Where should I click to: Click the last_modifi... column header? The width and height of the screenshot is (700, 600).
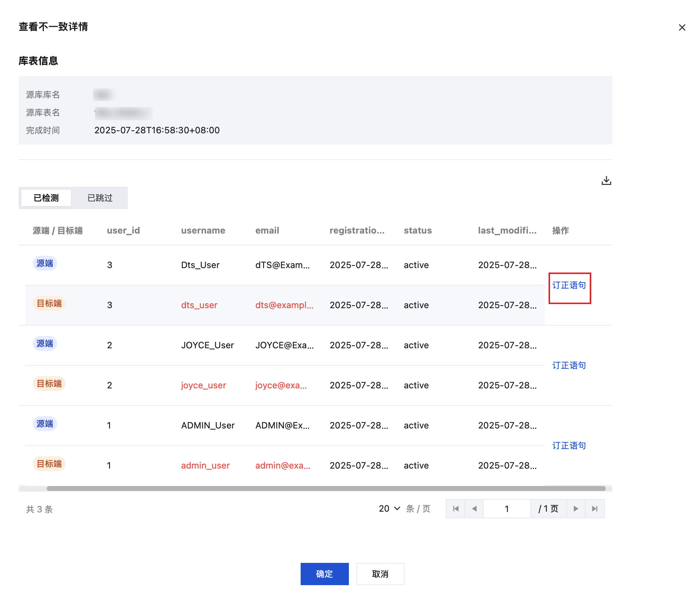tap(507, 231)
